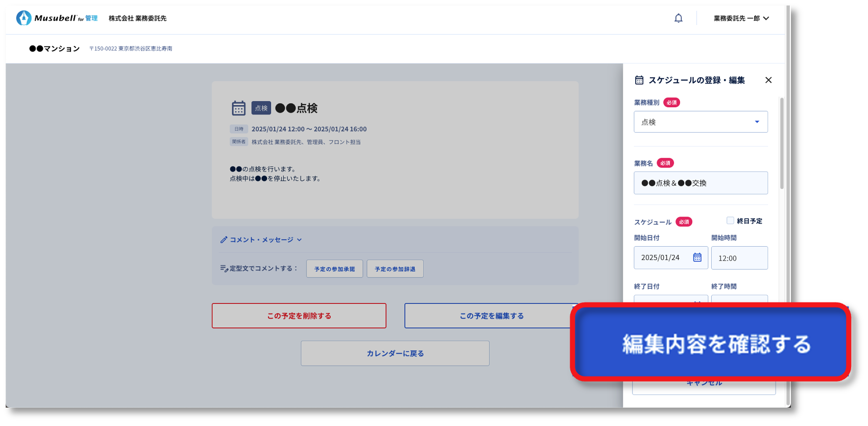868x426 pixels.
Task: Click the 予定の参加承諾 button
Action: [x=334, y=269]
